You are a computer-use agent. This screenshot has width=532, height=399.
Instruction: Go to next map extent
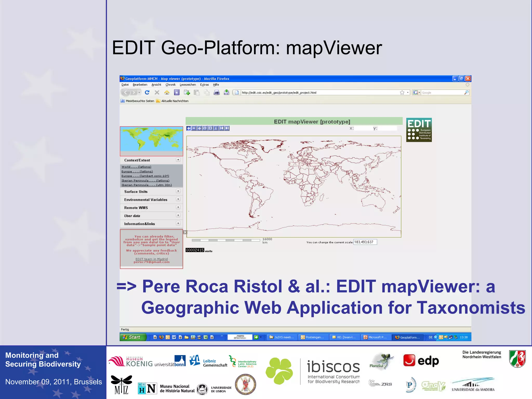click(227, 128)
